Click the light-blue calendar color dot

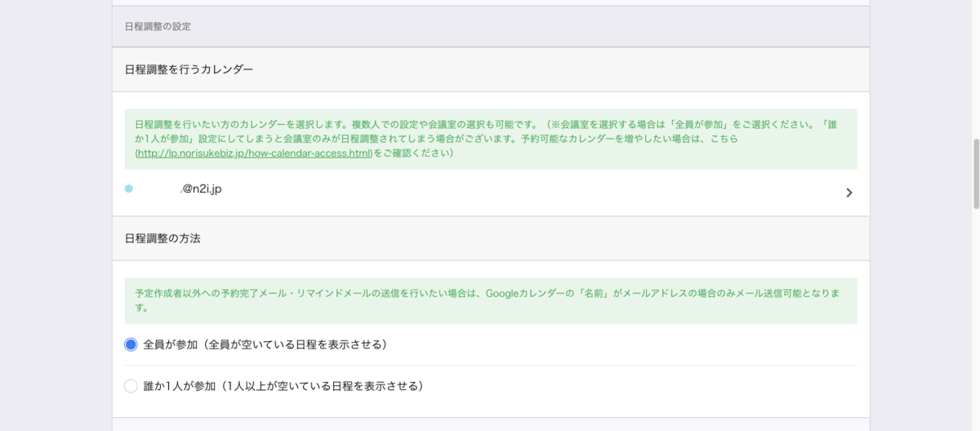pyautogui.click(x=129, y=189)
